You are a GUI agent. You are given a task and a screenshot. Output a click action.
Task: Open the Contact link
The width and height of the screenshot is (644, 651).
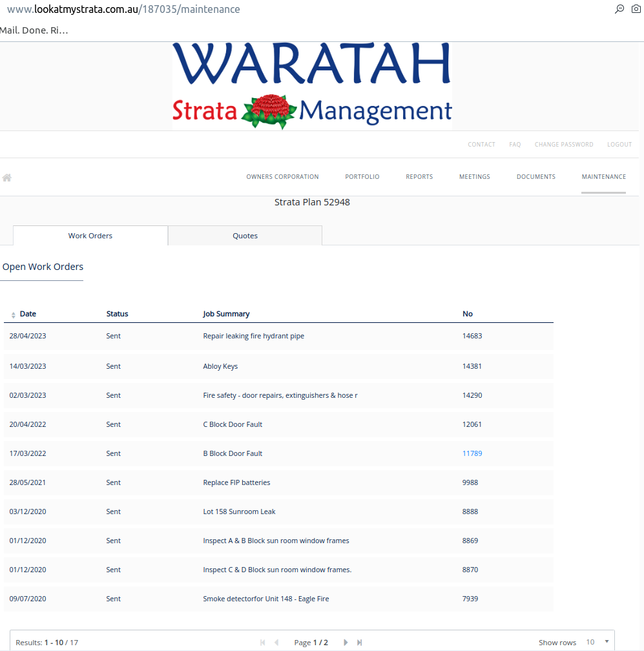click(x=481, y=145)
